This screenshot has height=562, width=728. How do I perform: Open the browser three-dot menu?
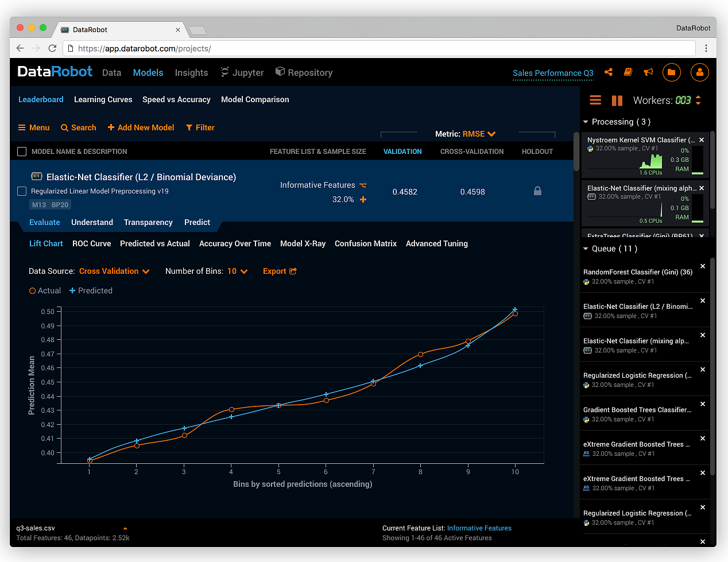706,48
